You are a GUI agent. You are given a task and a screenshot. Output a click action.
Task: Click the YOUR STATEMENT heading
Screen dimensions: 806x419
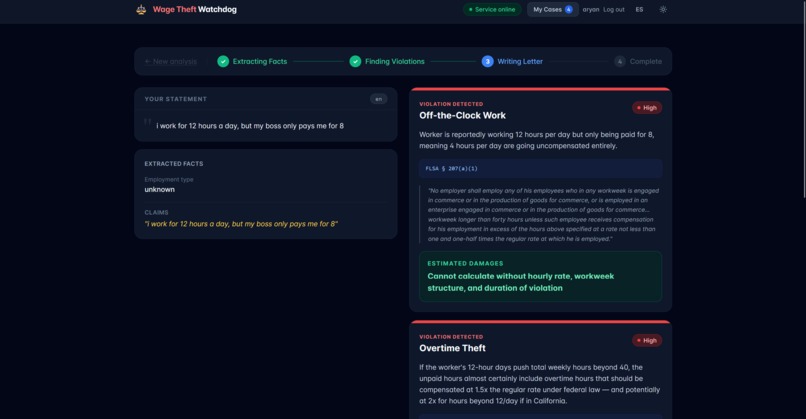coord(175,99)
